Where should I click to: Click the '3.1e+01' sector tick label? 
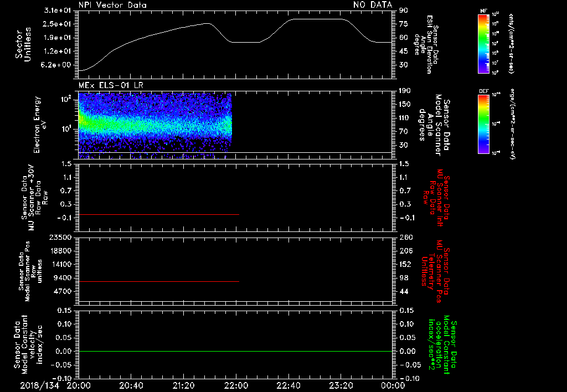[x=58, y=11]
